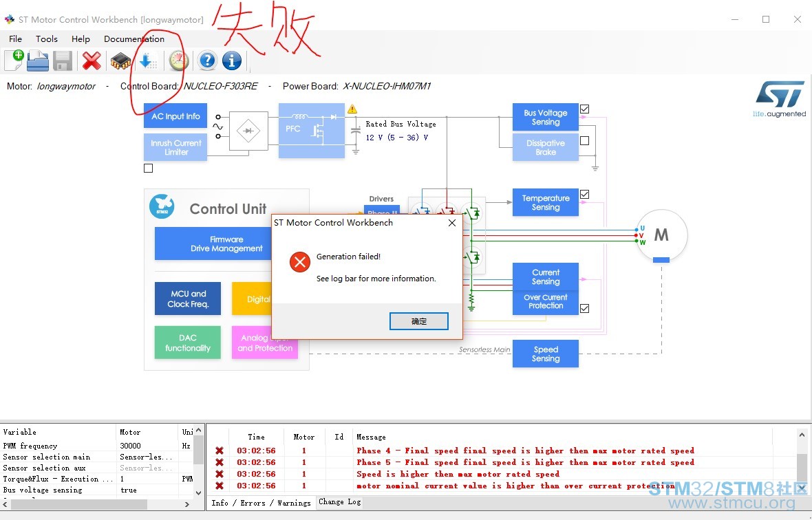The height and width of the screenshot is (520, 812).
Task: Click the log panel scroll up arrow
Action: (802, 435)
